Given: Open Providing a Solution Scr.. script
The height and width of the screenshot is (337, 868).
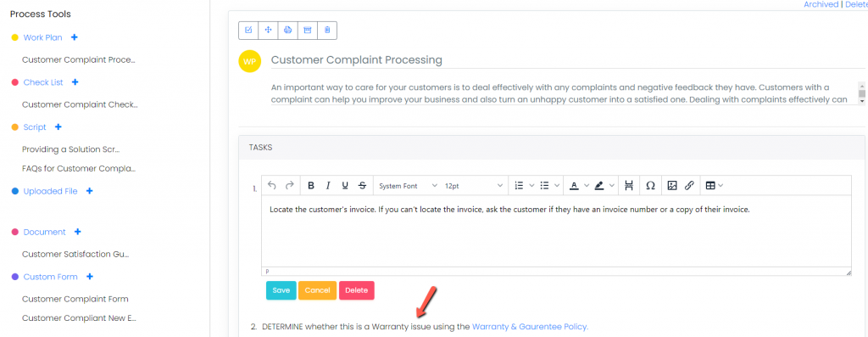Looking at the screenshot, I should coord(71,149).
